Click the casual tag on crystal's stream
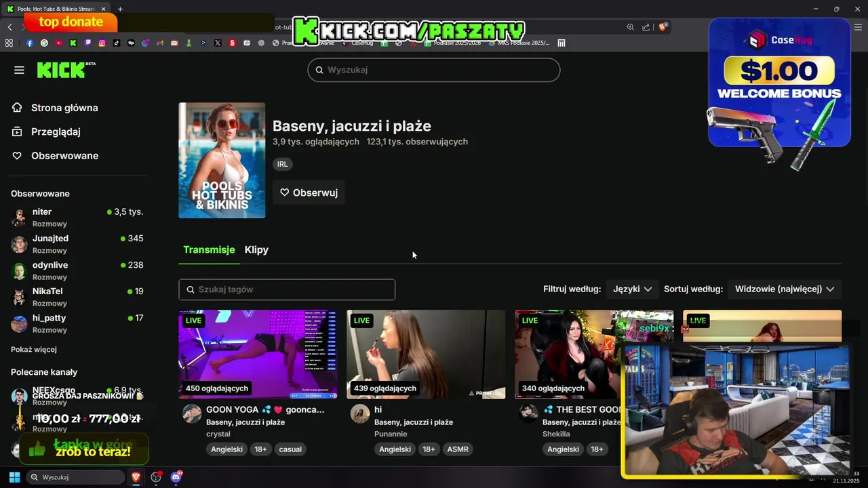 (290, 449)
